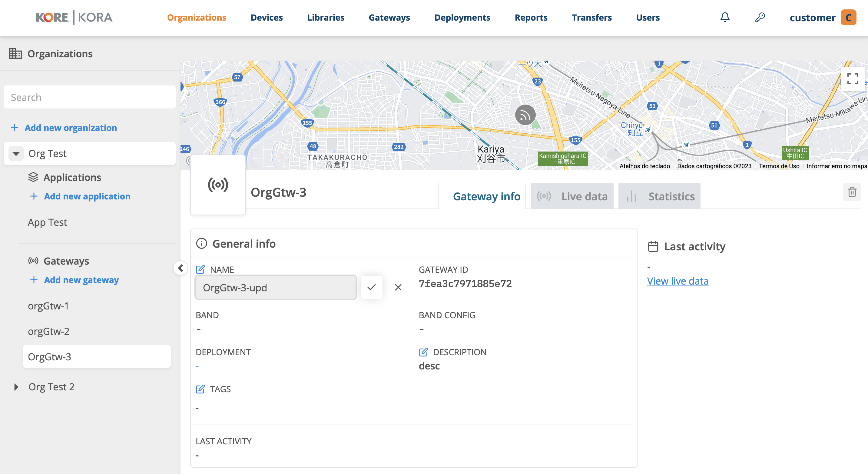Go to Devices in top navigation
Viewport: 868px width, 474px height.
(267, 17)
